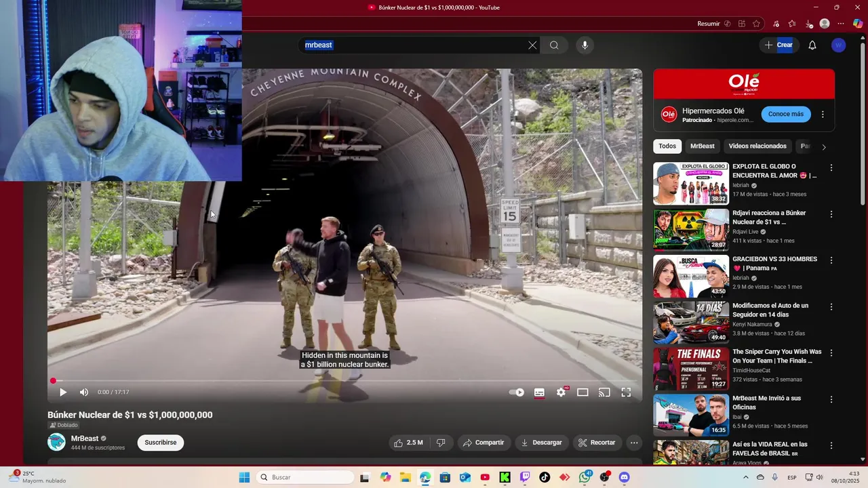Select the Videos relacionados filter chip

coord(757,146)
